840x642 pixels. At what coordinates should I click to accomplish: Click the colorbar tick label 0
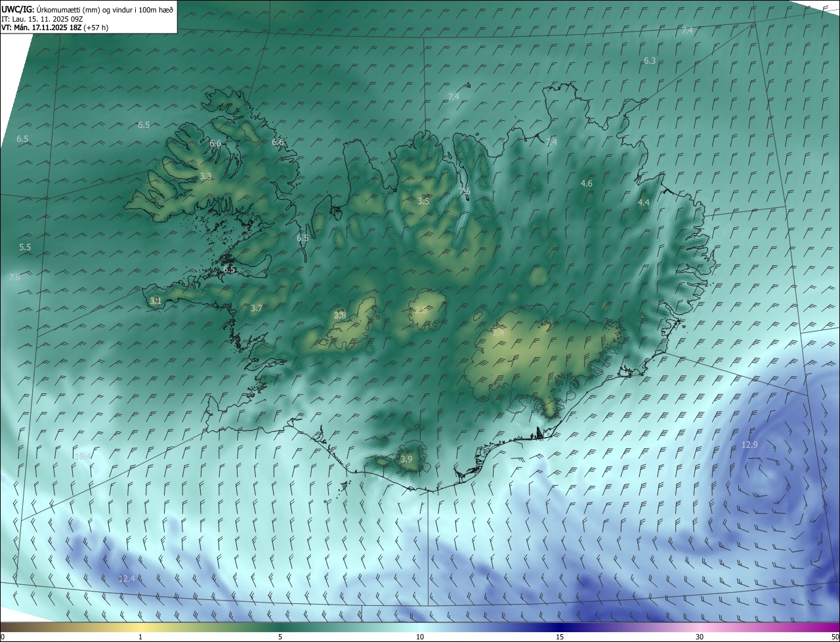pyautogui.click(x=3, y=637)
